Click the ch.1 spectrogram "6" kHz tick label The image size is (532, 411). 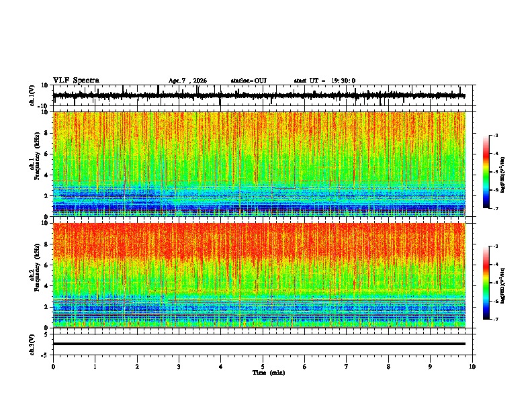click(46, 154)
